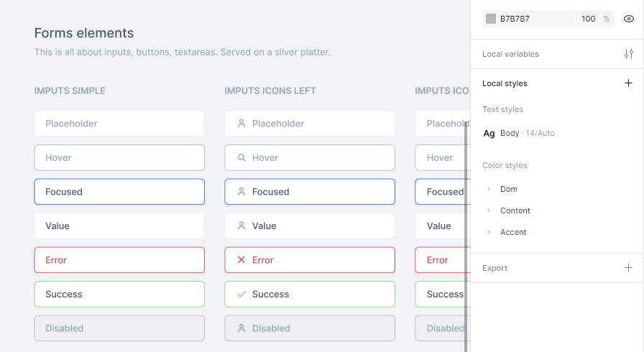
Task: Click the search icon in Hover input
Action: (241, 158)
